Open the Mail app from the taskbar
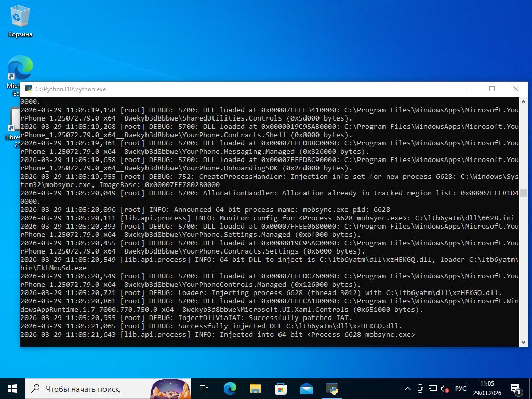 (x=306, y=388)
